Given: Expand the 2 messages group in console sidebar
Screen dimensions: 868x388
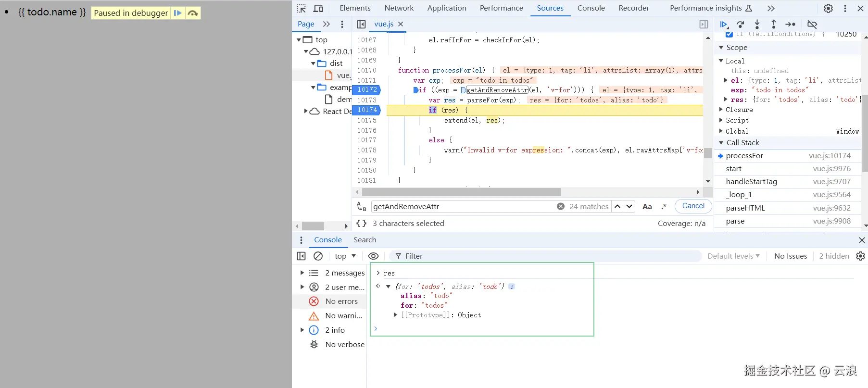Looking at the screenshot, I should 302,273.
